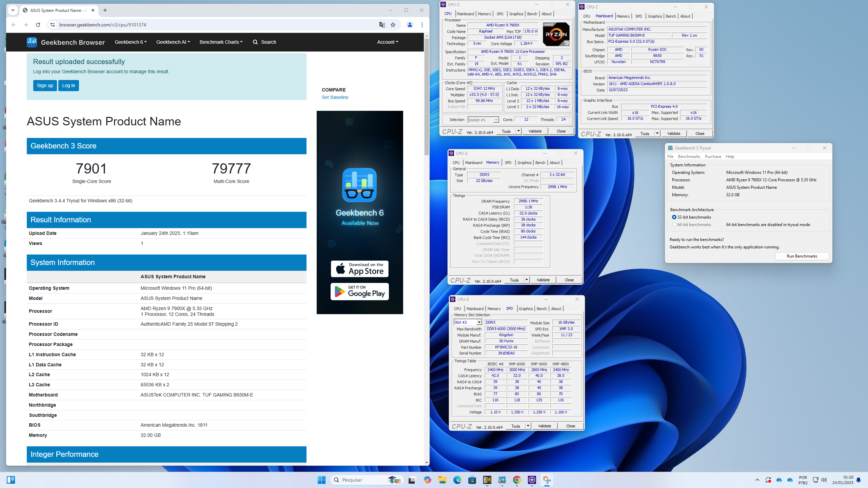Click the Chrome page vertical scrollbar thumb
This screenshot has width=868, height=488.
point(427,96)
